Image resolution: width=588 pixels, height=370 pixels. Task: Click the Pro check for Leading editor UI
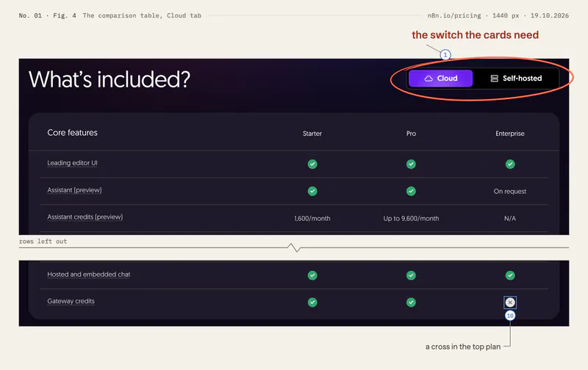pos(411,164)
